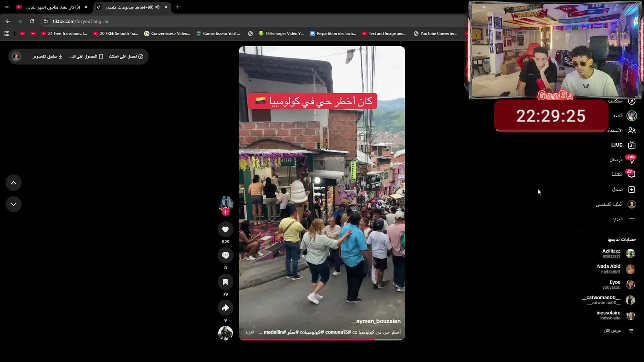Open the spinning sound disc thumbnail
644x362 pixels.
(x=225, y=333)
